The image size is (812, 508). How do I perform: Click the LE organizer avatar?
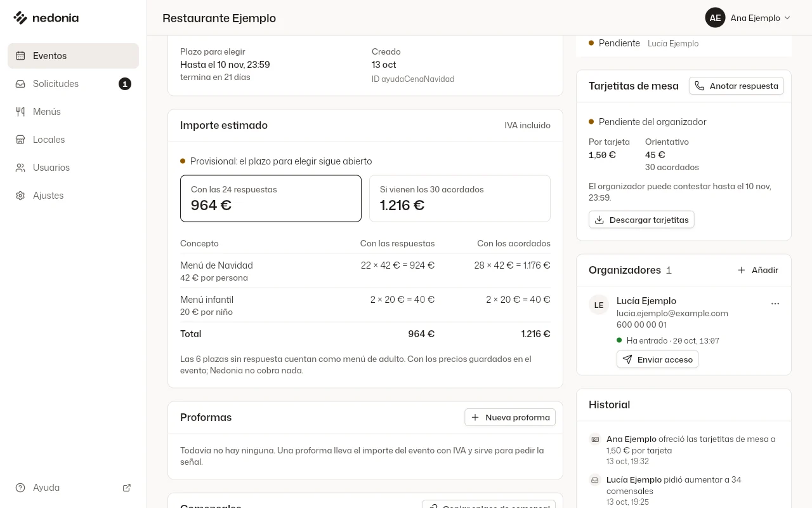coord(599,305)
